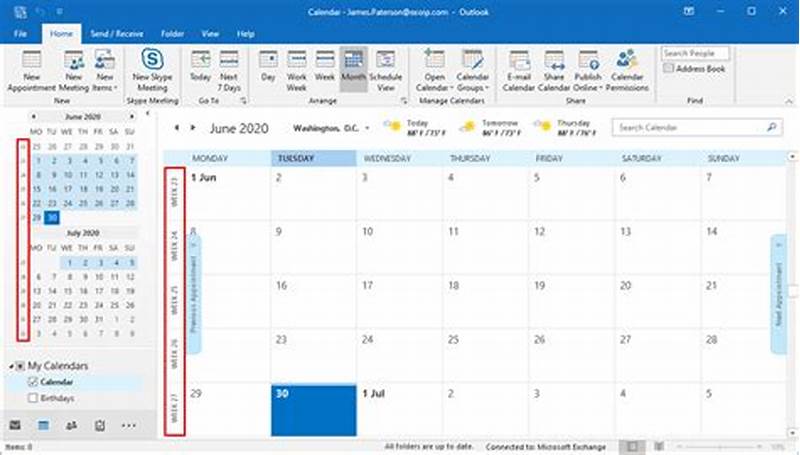The image size is (800, 455).
Task: Select day 30 in June mini calendar
Action: click(52, 218)
